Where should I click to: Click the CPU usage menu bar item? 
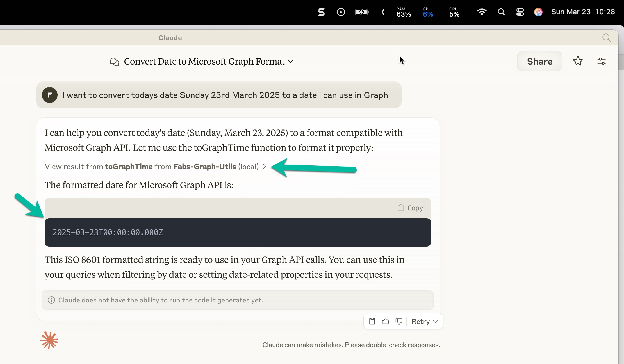(428, 12)
